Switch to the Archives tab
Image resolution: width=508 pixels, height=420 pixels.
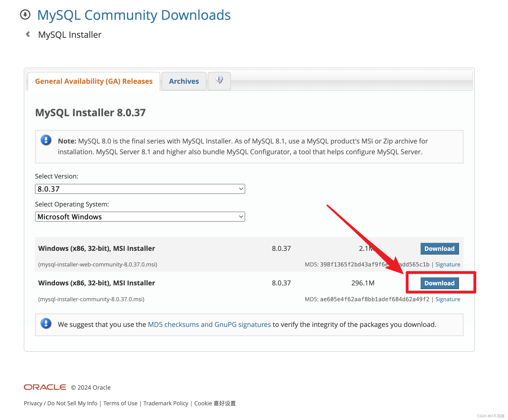pos(184,81)
